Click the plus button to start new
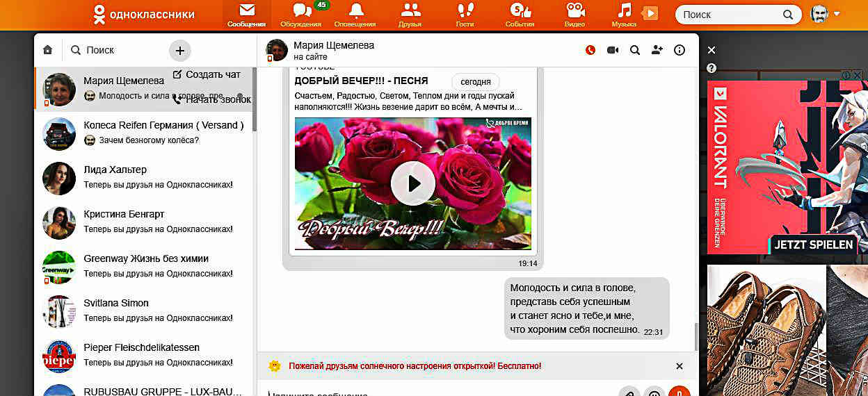The height and width of the screenshot is (396, 868). coord(179,50)
